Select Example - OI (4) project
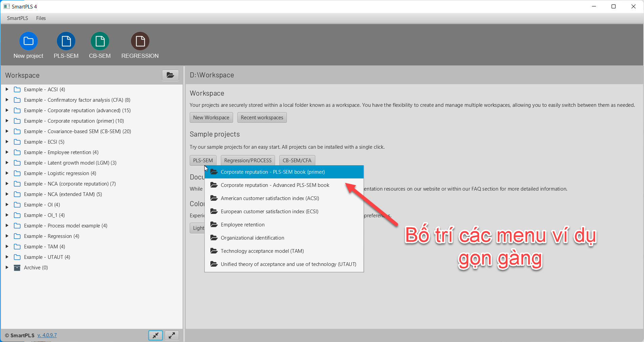 (42, 205)
